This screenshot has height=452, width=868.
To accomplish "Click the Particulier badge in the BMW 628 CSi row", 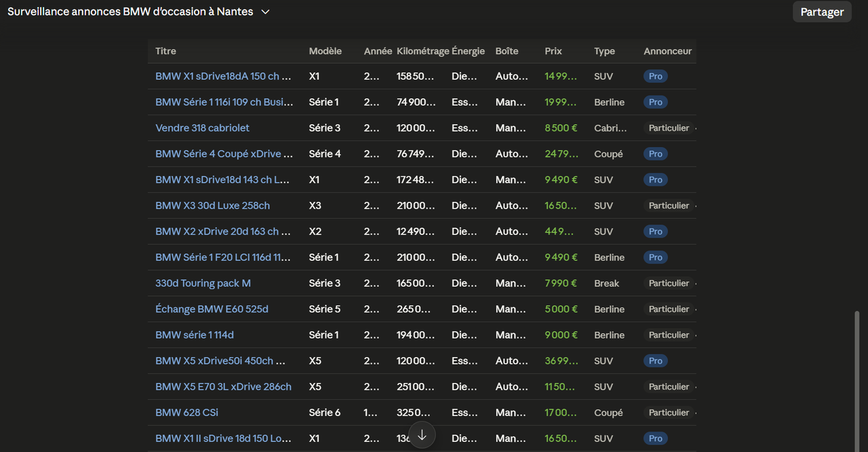I will pos(669,412).
